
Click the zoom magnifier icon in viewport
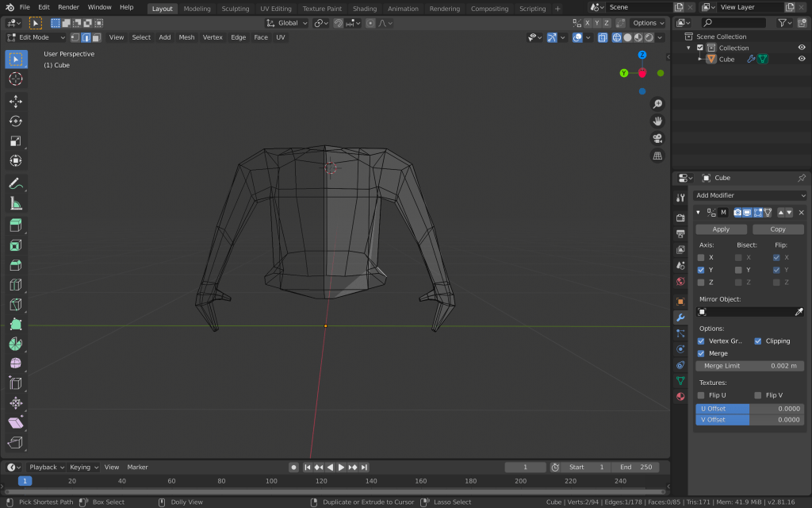click(657, 104)
